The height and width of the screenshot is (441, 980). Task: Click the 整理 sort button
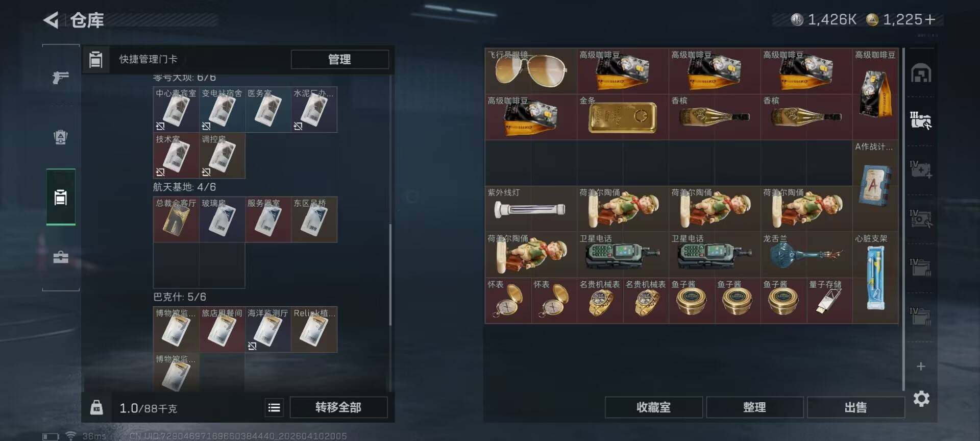[754, 407]
